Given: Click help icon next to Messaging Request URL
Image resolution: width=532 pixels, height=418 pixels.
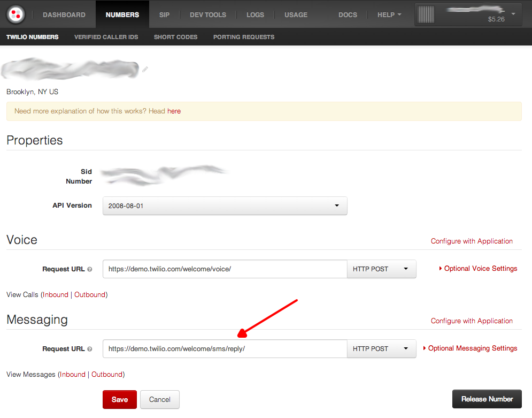Looking at the screenshot, I should [90, 349].
